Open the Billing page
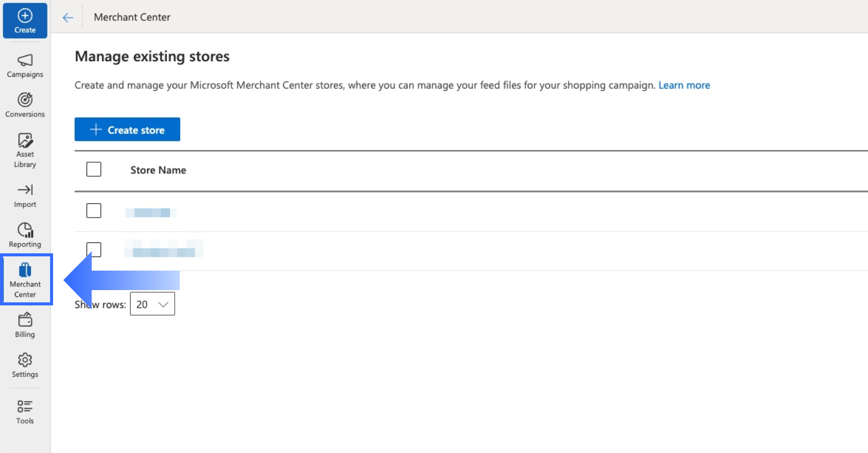 tap(25, 325)
